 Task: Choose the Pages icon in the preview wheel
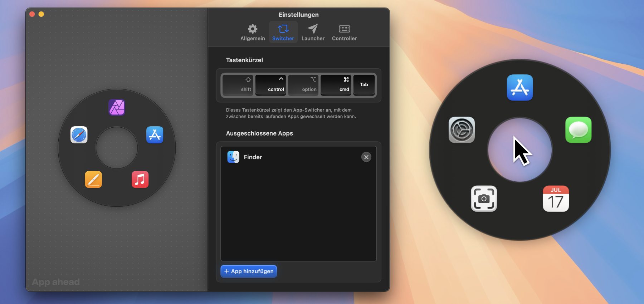point(93,179)
